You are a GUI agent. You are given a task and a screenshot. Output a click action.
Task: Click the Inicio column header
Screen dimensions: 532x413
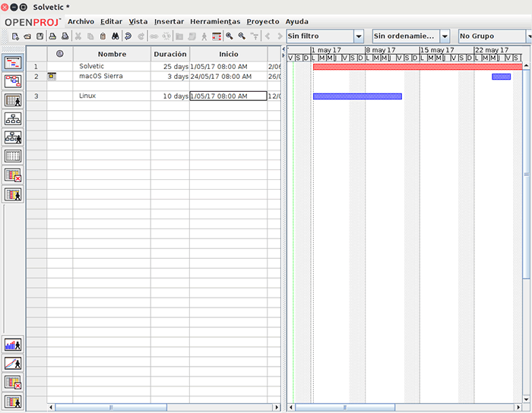(x=228, y=54)
